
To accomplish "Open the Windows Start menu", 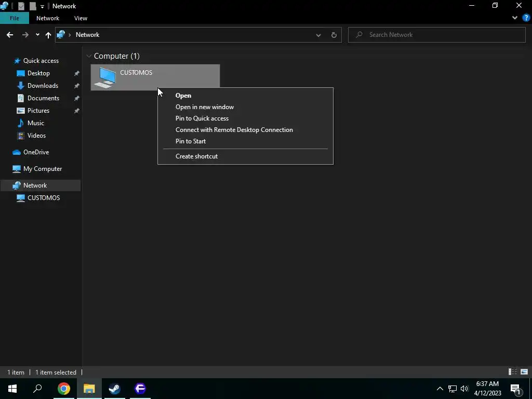I will (x=12, y=389).
